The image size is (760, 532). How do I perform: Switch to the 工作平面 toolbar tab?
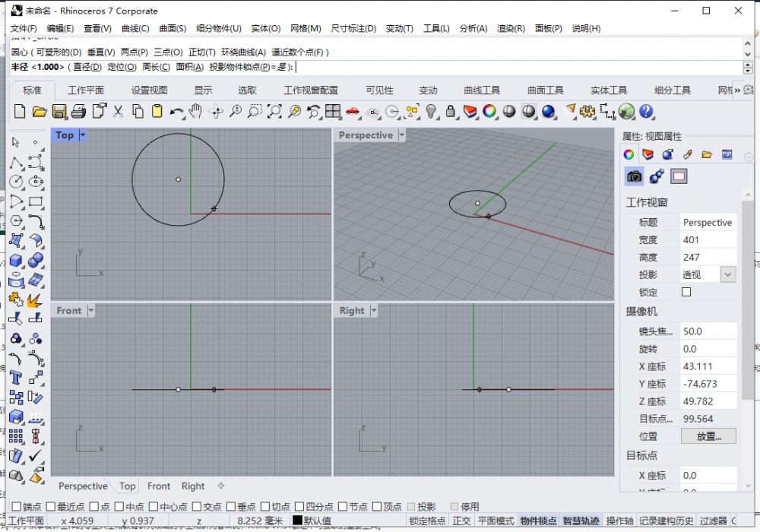pos(86,90)
